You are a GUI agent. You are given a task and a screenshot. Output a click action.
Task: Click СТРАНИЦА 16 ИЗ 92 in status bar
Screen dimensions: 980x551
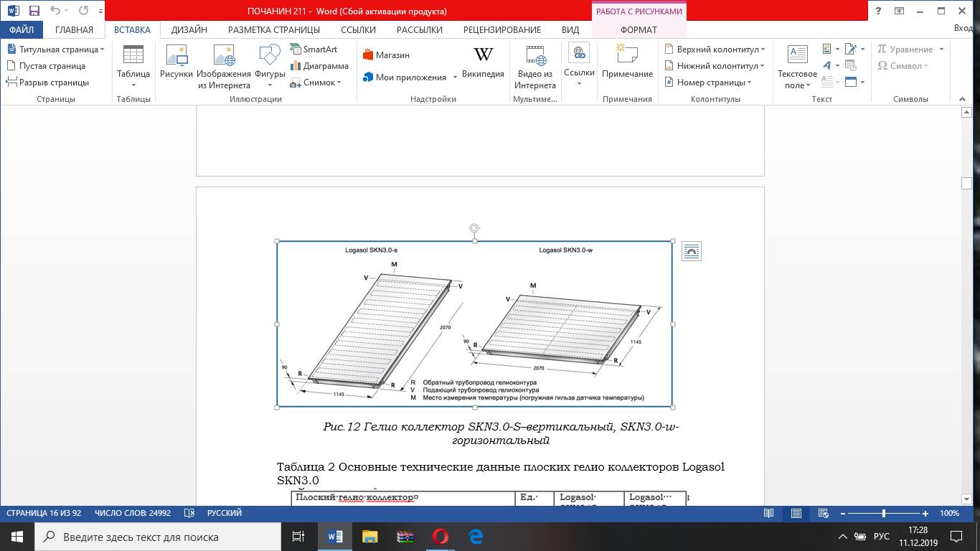coord(45,514)
